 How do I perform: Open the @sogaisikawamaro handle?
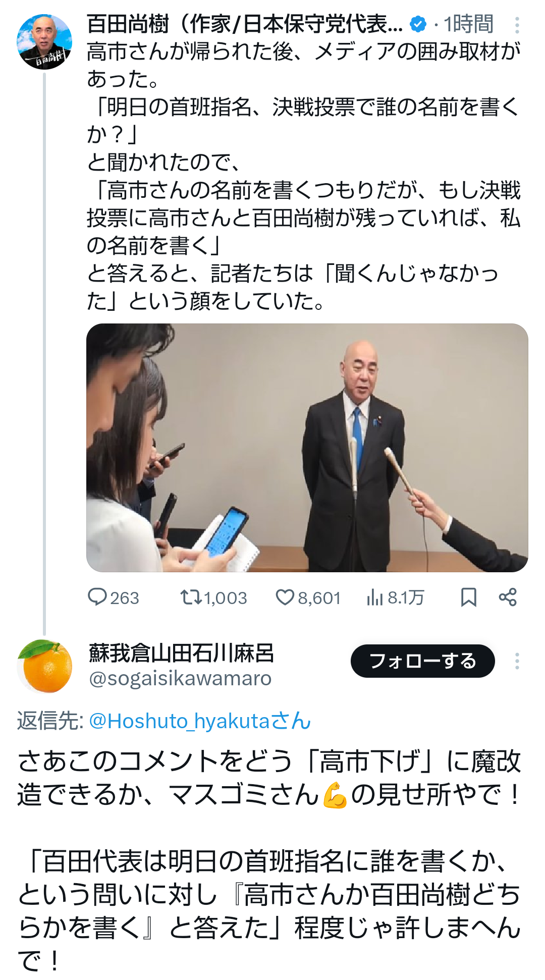pos(180,679)
